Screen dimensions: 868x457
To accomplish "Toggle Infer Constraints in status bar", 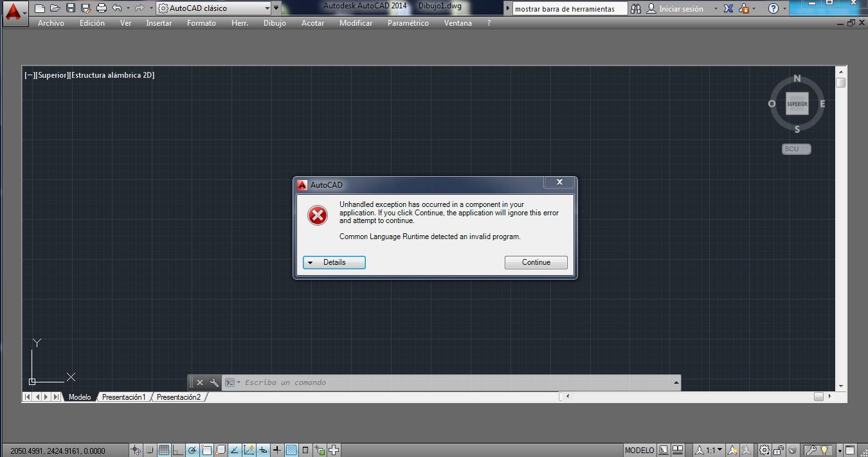I will pyautogui.click(x=135, y=450).
